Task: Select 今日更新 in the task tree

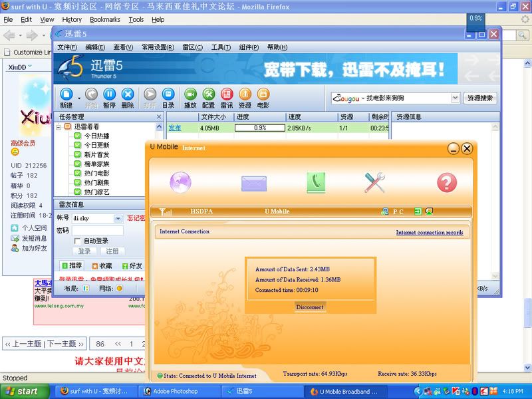Action: (96, 145)
